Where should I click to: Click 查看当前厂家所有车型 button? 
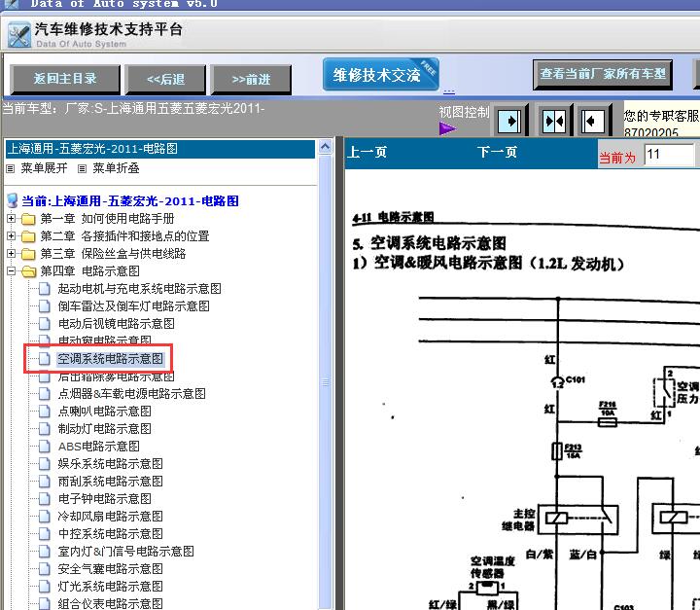click(x=603, y=74)
